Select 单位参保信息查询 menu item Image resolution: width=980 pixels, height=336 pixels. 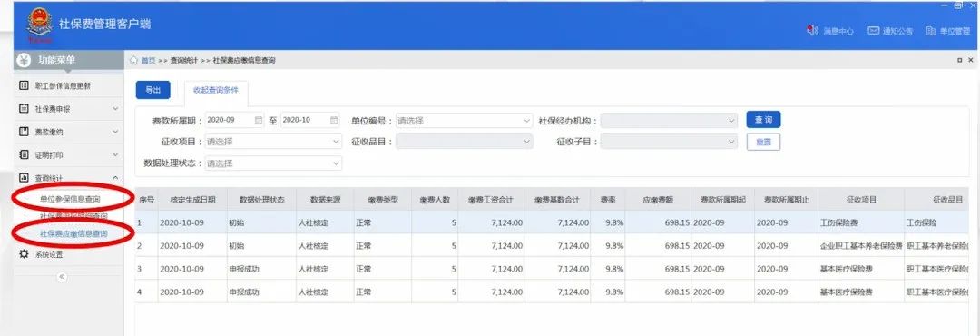click(70, 199)
